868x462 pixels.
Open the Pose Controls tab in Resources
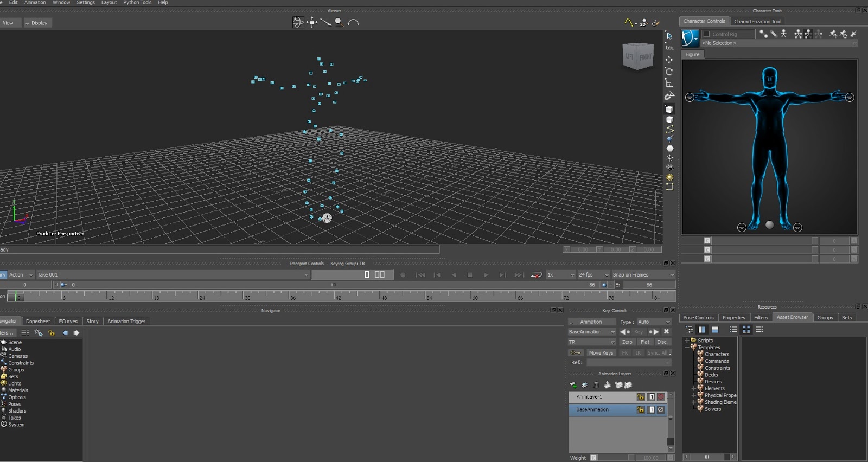click(x=698, y=318)
